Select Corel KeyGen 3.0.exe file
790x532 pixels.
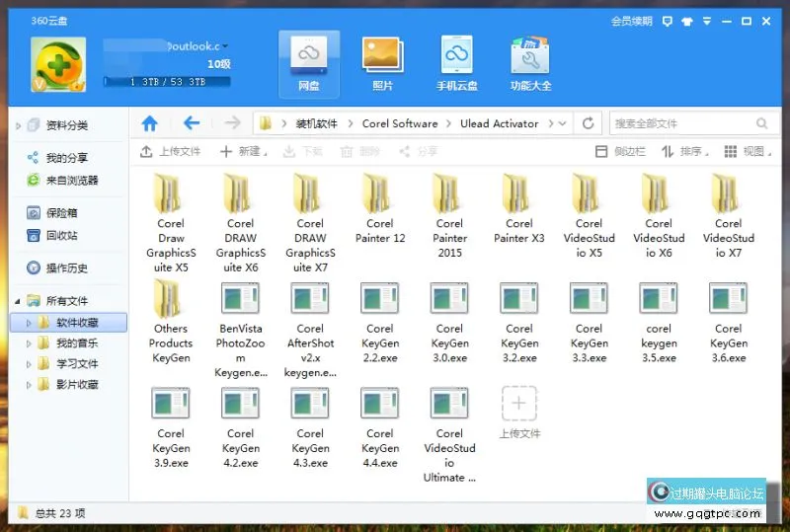[449, 323]
